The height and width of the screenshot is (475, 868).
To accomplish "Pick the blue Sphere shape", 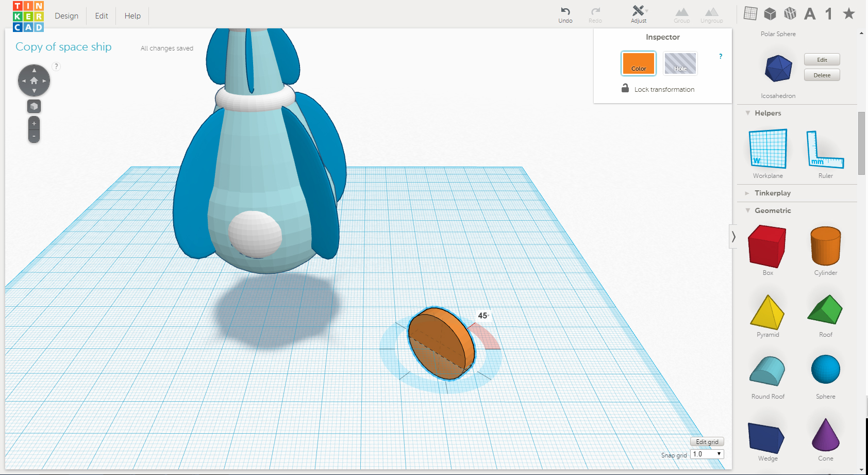I will point(826,369).
